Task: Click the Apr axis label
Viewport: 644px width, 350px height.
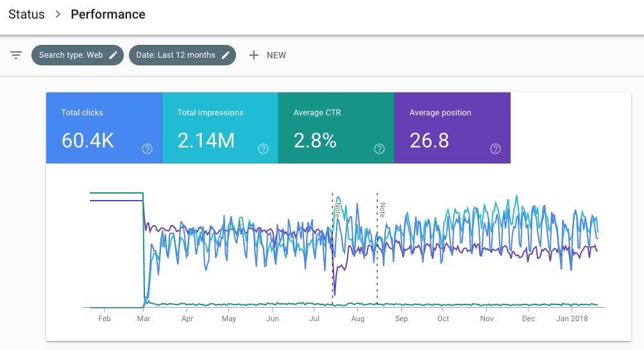Action: pos(187,319)
